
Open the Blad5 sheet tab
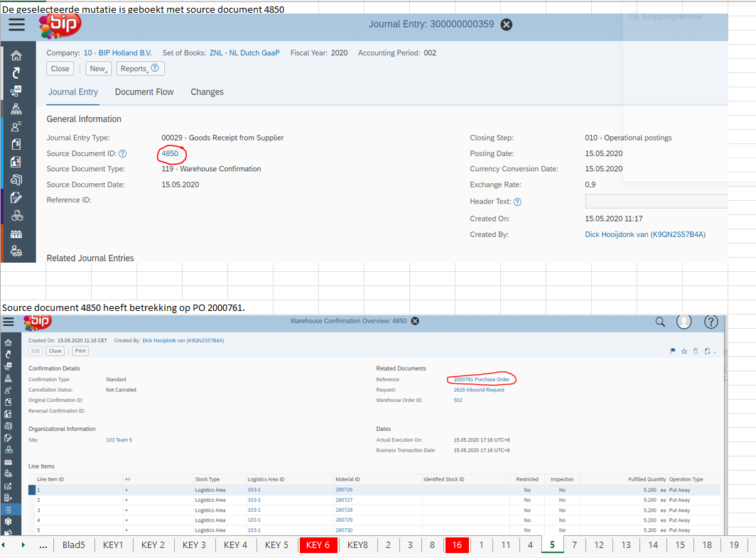pos(74,545)
